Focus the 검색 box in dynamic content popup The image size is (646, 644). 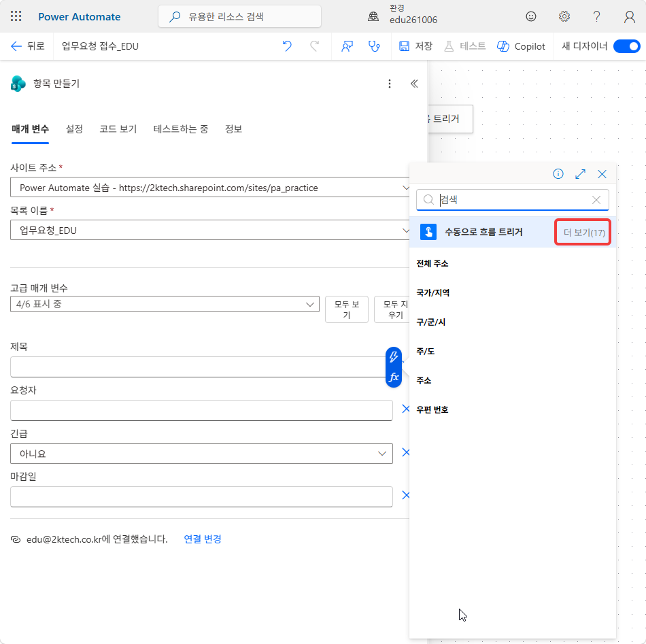coord(512,200)
